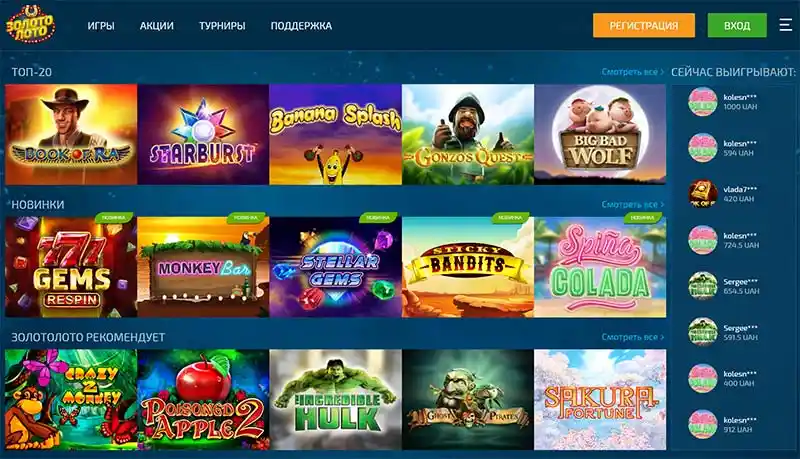Go to Турниры section
The image size is (800, 459).
(222, 26)
